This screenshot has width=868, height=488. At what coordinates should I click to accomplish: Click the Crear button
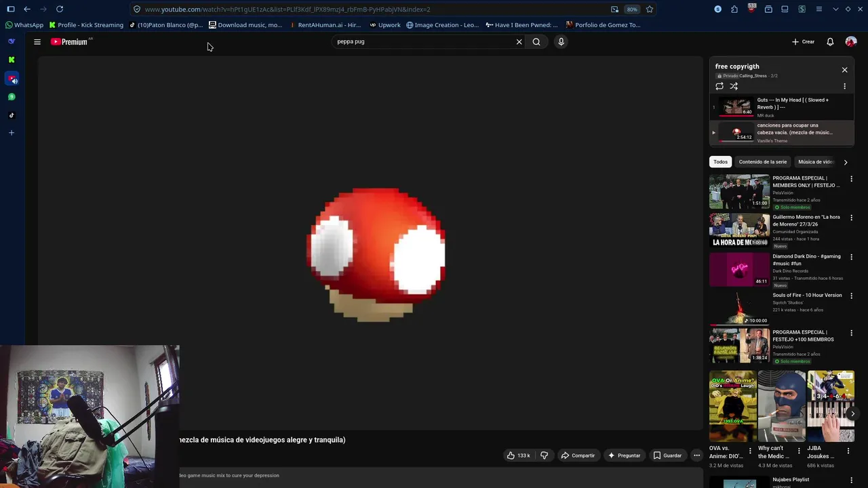[803, 42]
